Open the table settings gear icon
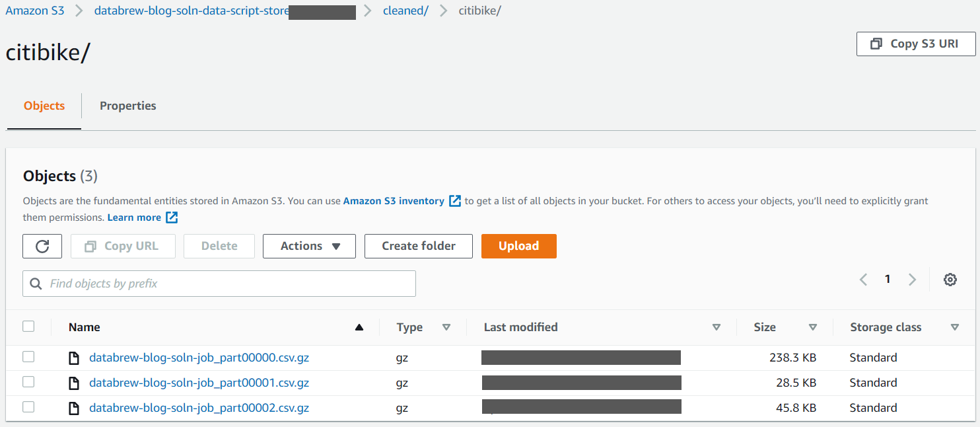Image resolution: width=980 pixels, height=427 pixels. click(x=950, y=280)
